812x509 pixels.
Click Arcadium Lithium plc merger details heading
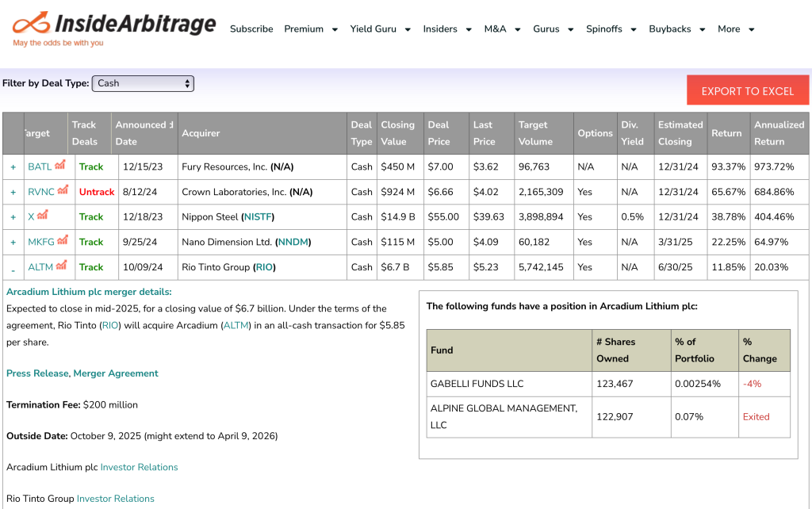tap(89, 292)
